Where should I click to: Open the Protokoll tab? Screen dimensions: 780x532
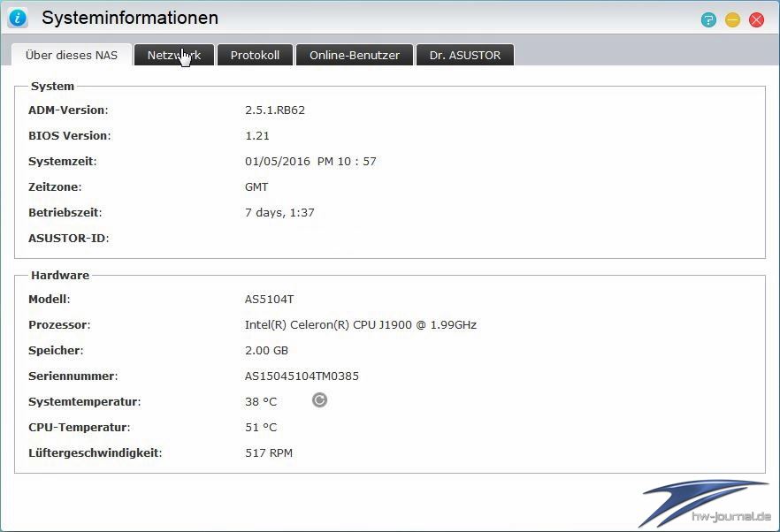[255, 55]
